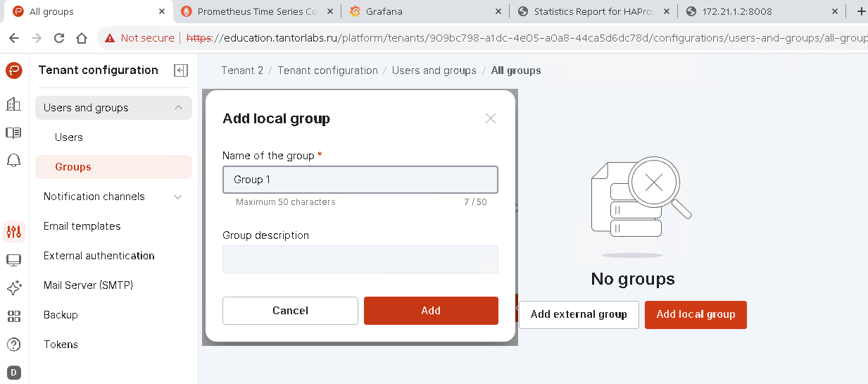Collapse the Users and groups section
868x384 pixels.
(178, 108)
